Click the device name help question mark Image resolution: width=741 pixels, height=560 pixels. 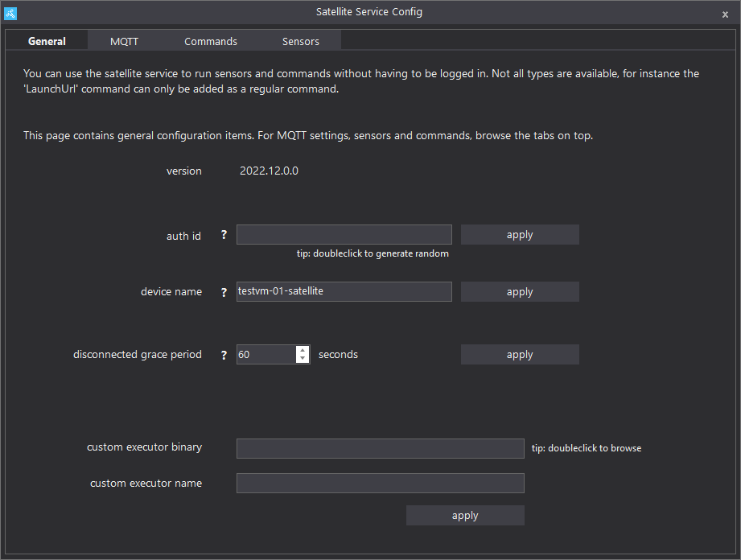pyautogui.click(x=224, y=293)
